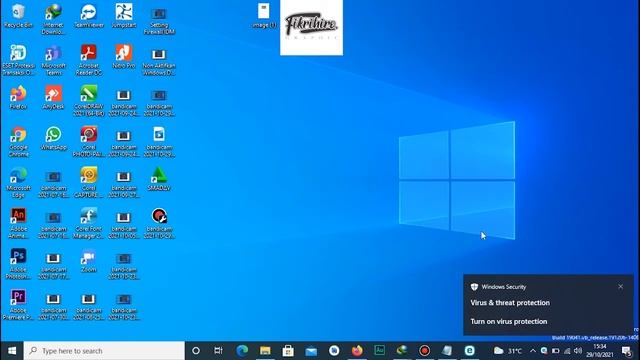
Task: Launch AnyDesk from the desktop
Action: pos(53,98)
